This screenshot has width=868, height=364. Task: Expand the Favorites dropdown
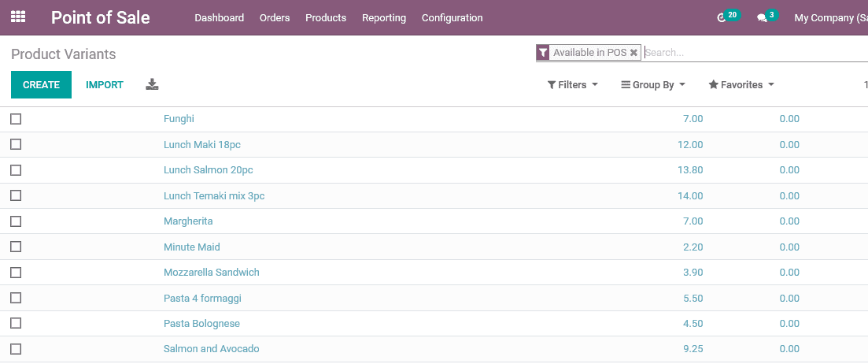point(742,85)
